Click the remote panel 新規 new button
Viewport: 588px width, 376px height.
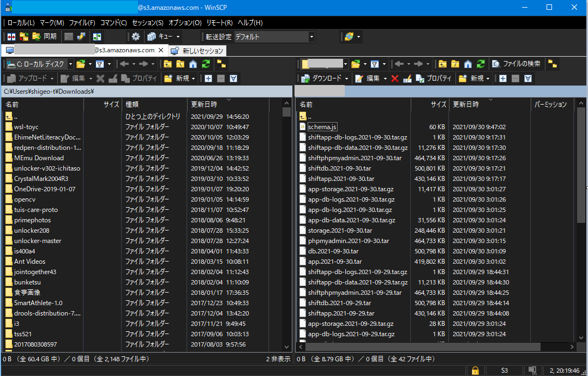tap(471, 78)
